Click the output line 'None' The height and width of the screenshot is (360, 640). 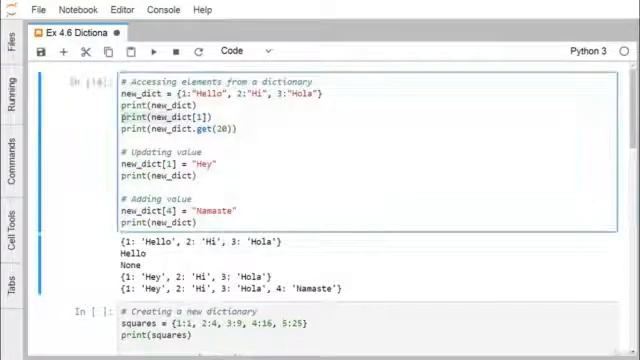coord(130,265)
